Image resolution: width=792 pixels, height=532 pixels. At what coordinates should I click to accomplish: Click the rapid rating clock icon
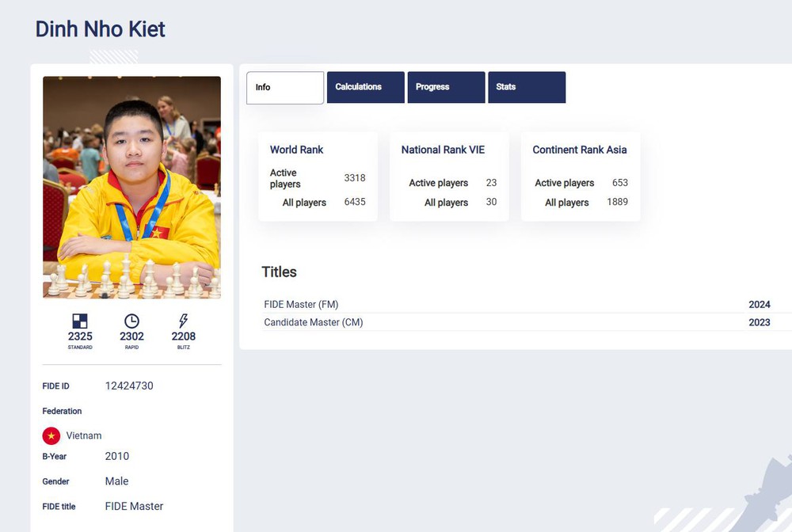131,321
